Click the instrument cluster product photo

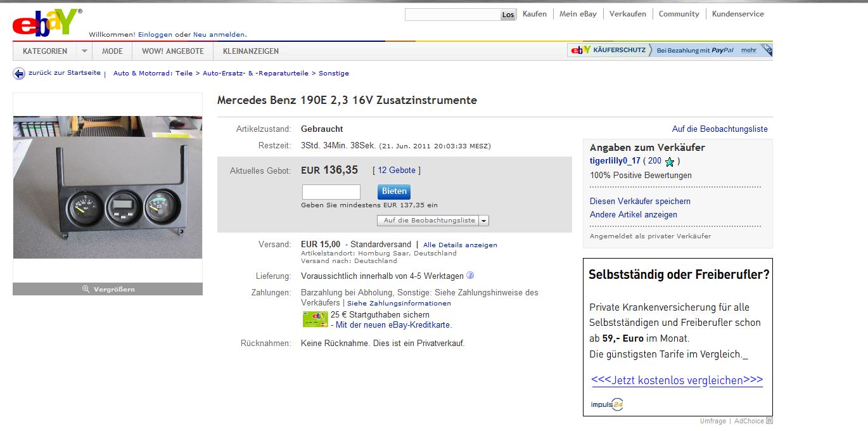(x=108, y=187)
